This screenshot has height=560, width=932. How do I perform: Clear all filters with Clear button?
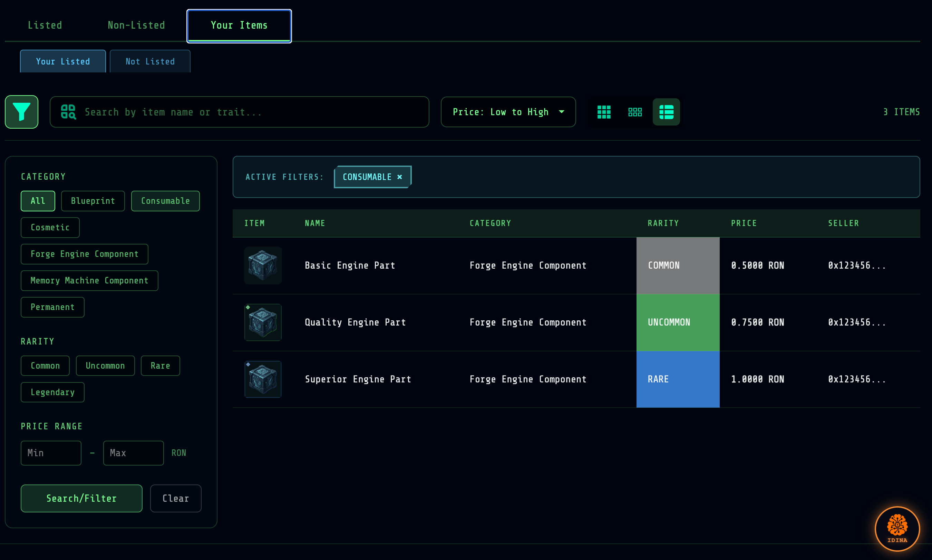point(175,498)
